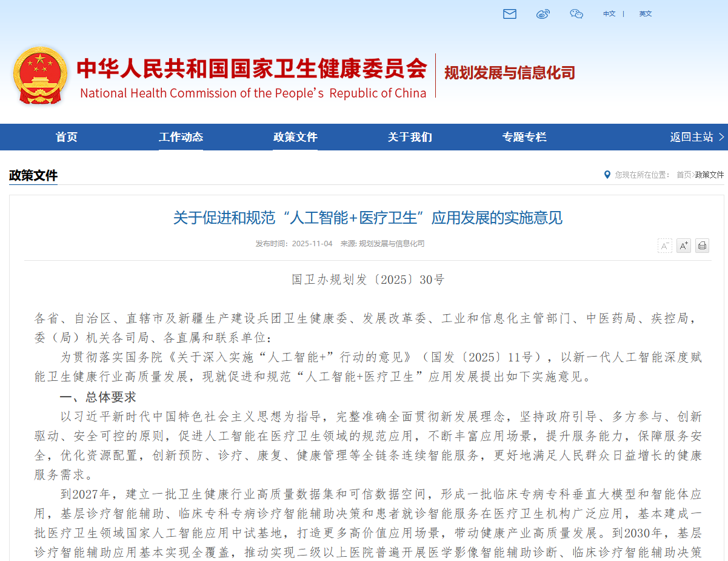
Task: Click the arrow beside 返回主站
Action: tap(721, 137)
